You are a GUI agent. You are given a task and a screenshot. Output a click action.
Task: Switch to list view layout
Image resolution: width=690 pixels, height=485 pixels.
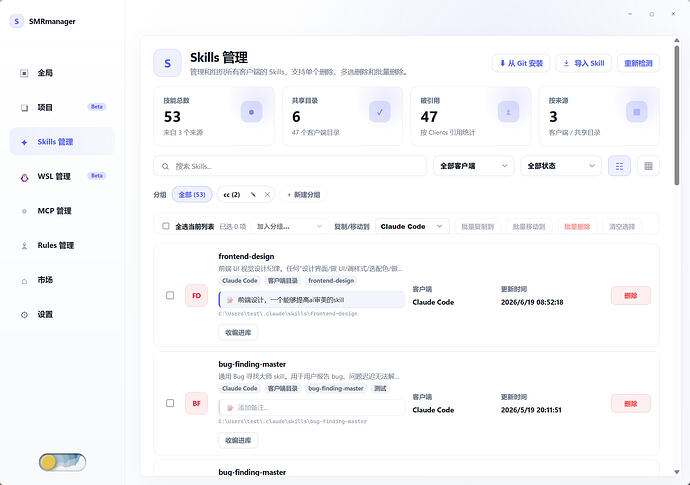pyautogui.click(x=620, y=166)
